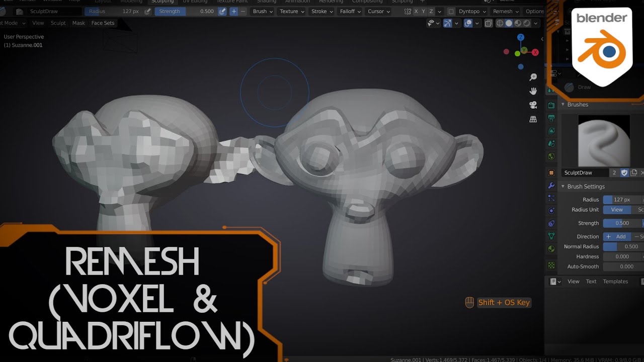This screenshot has width=644, height=362.
Task: Open Object properties orange square icon
Action: click(x=551, y=172)
